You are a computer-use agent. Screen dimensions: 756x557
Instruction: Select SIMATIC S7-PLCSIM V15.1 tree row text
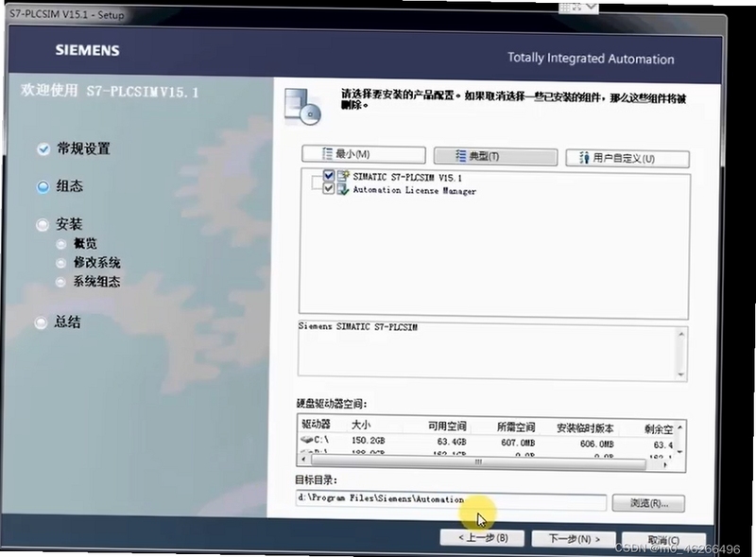[x=407, y=178]
